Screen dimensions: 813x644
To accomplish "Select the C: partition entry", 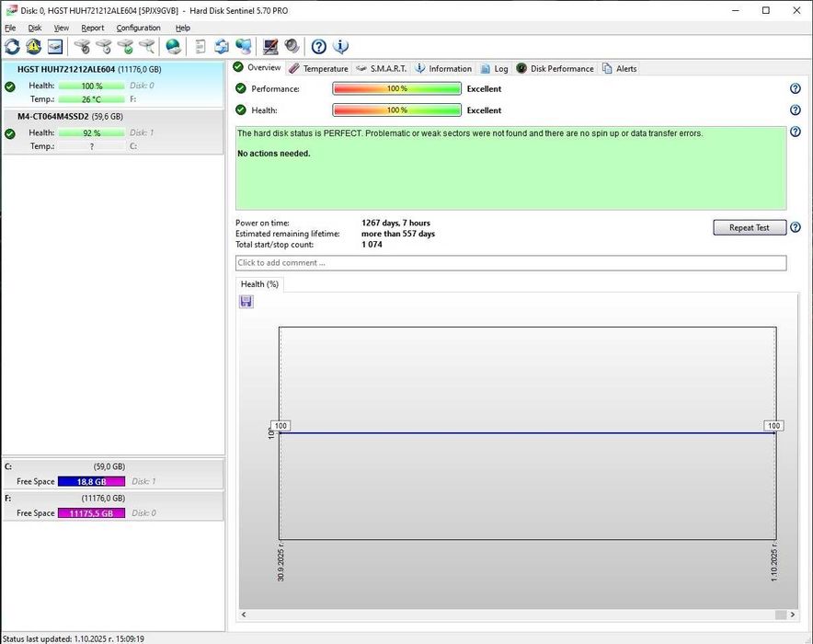I will pyautogui.click(x=113, y=474).
